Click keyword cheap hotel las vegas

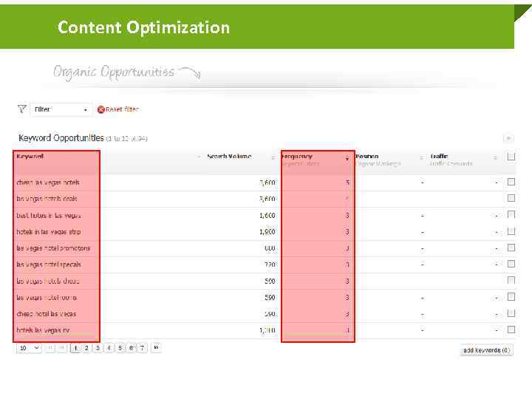coord(47,314)
